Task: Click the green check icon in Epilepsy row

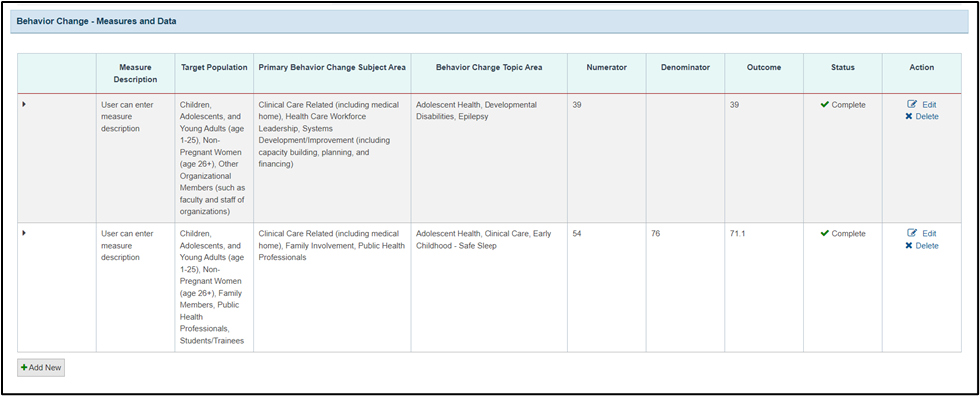Action: coord(824,105)
